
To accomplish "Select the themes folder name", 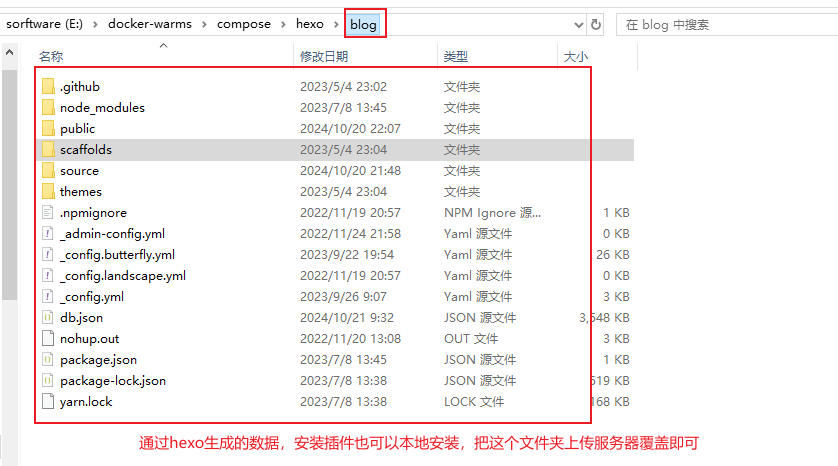I will [x=81, y=191].
